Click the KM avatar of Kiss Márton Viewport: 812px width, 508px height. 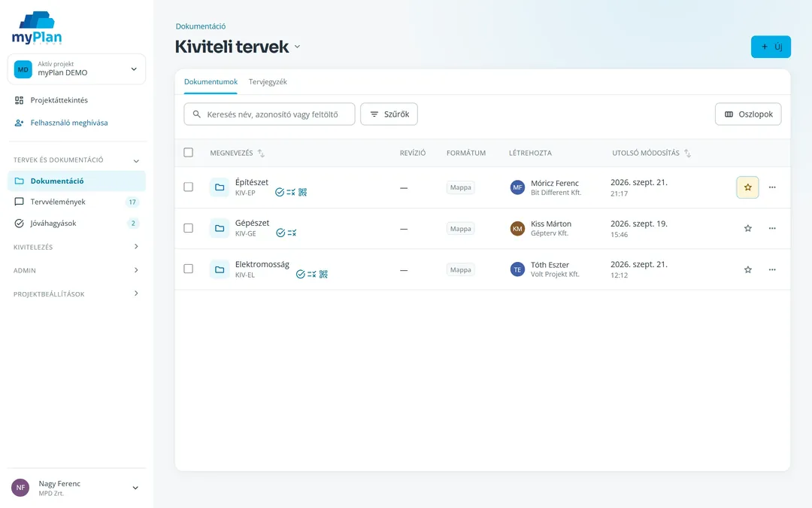[x=517, y=228]
